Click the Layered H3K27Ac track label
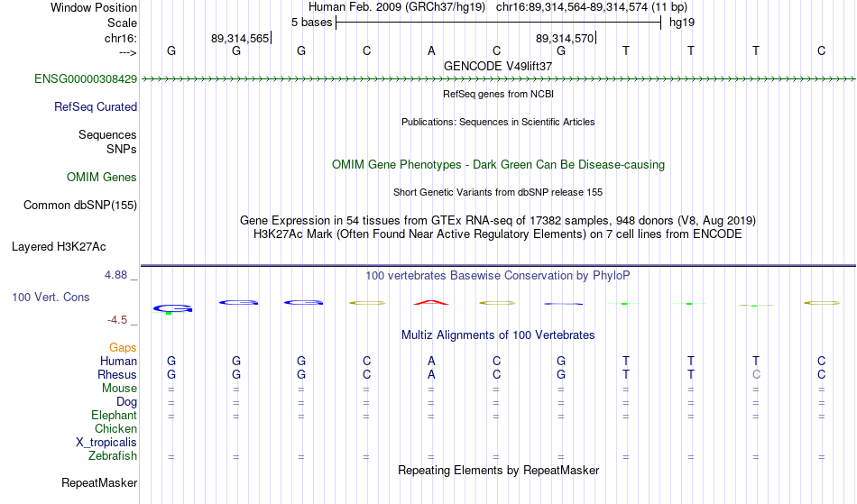857x504 pixels. pos(59,247)
